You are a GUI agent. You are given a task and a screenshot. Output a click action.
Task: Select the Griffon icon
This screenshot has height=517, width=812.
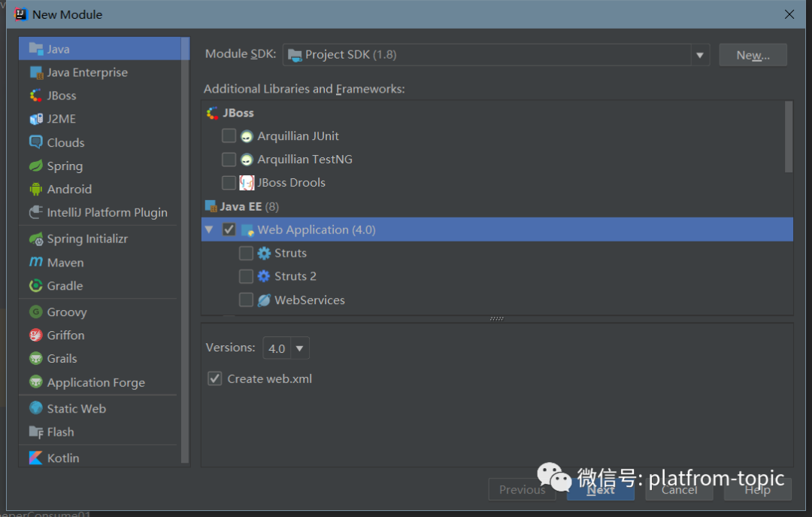pyautogui.click(x=36, y=336)
